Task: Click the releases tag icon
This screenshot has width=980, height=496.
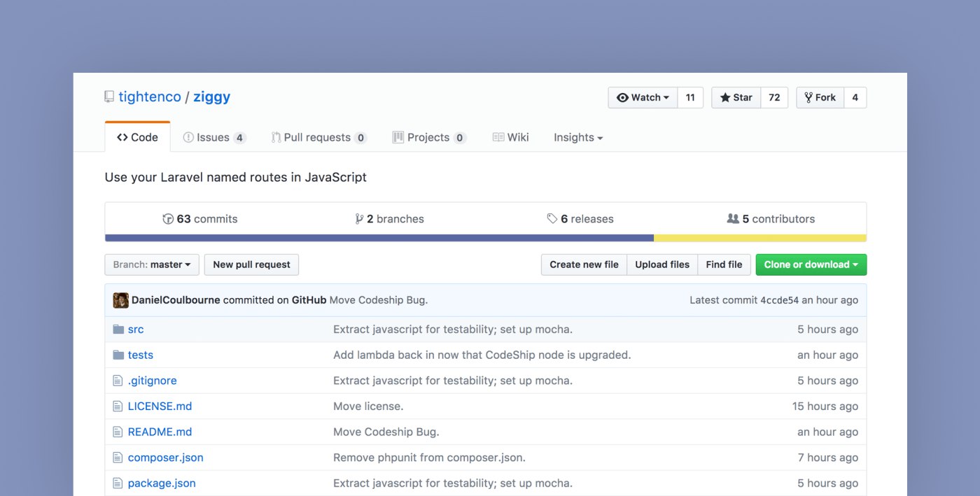Action: [x=552, y=219]
